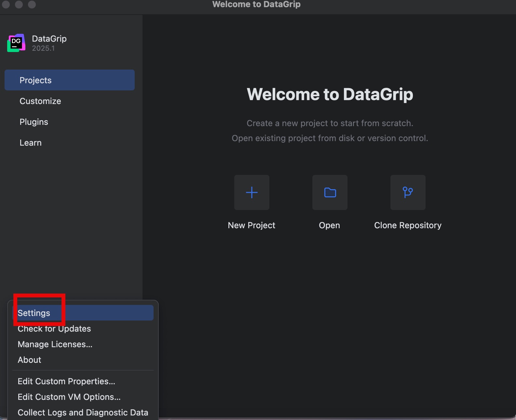Open the Plugins tab
The width and height of the screenshot is (516, 420).
pyautogui.click(x=34, y=122)
